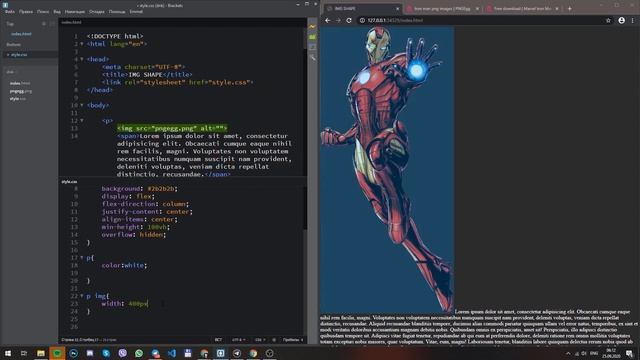Bookmark this page with the star icon
The width and height of the screenshot is (640, 360).
coord(608,20)
